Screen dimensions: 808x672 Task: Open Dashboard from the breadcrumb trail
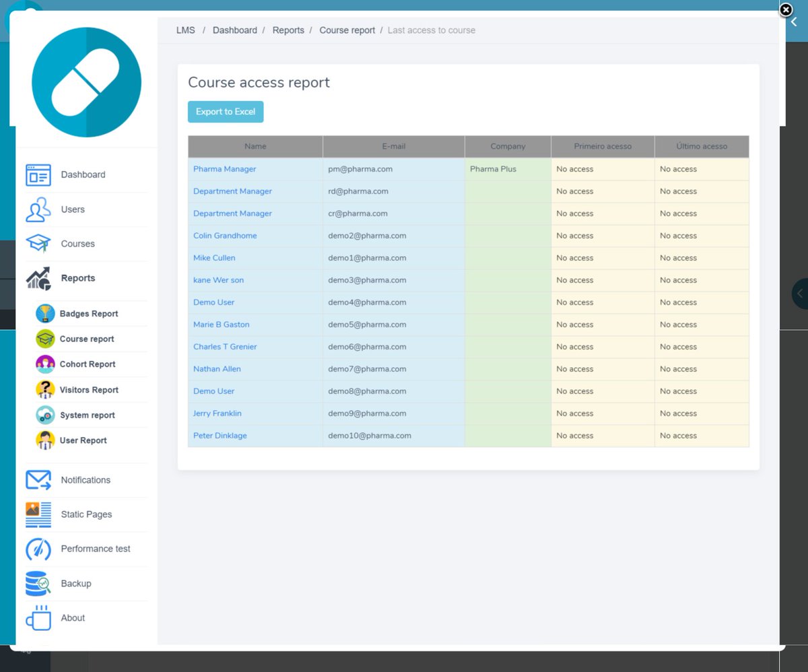pos(234,30)
